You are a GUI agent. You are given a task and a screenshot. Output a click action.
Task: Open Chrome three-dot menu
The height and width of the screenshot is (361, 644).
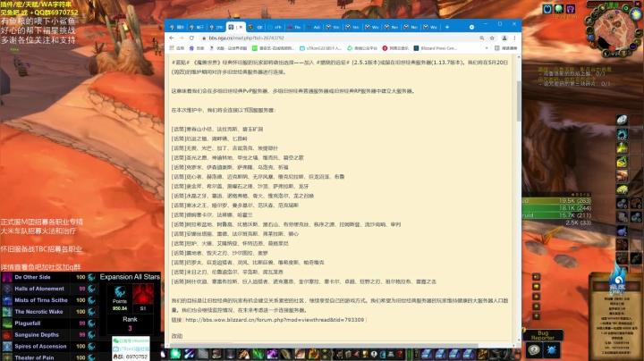514,38
